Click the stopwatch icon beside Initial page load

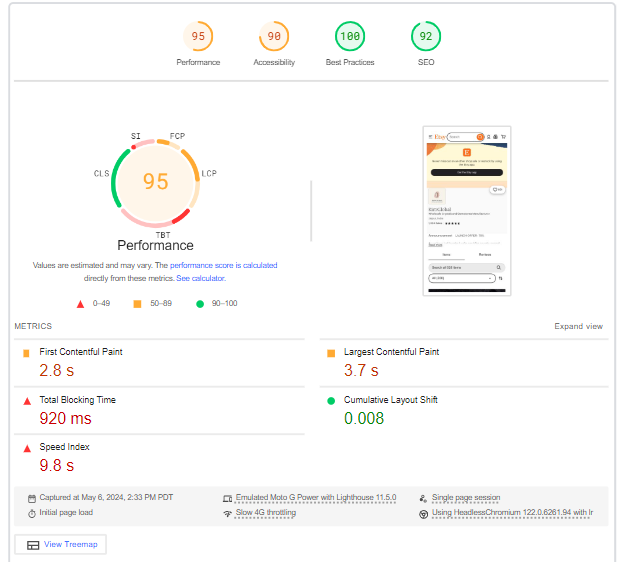pyautogui.click(x=32, y=514)
